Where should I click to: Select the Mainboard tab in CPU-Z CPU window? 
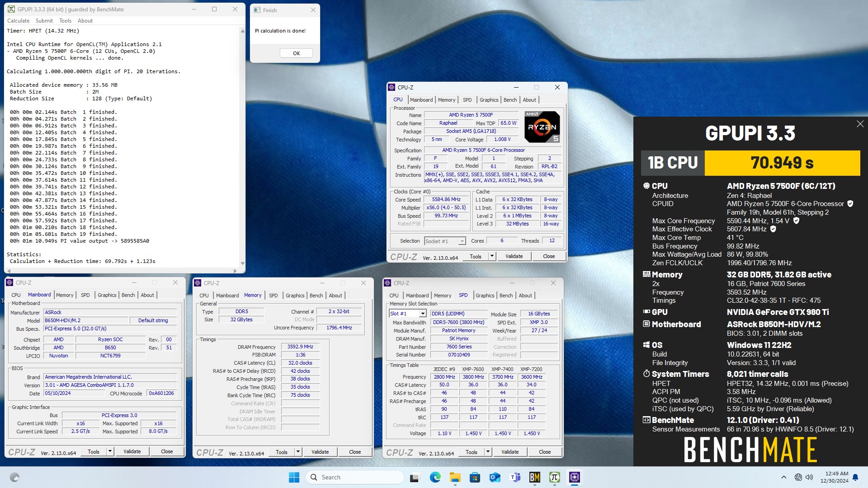tap(421, 100)
